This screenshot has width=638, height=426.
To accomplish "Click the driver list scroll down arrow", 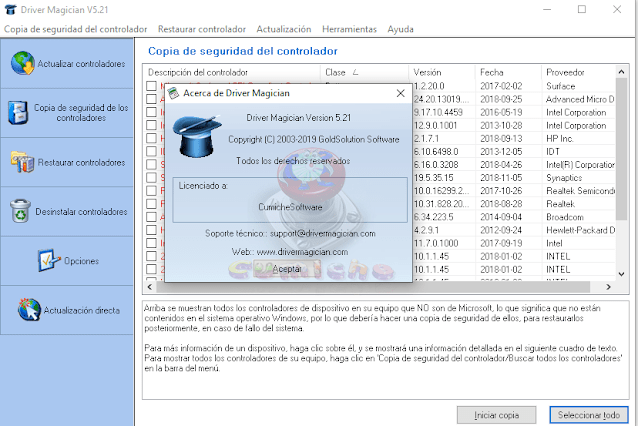I will [x=621, y=274].
